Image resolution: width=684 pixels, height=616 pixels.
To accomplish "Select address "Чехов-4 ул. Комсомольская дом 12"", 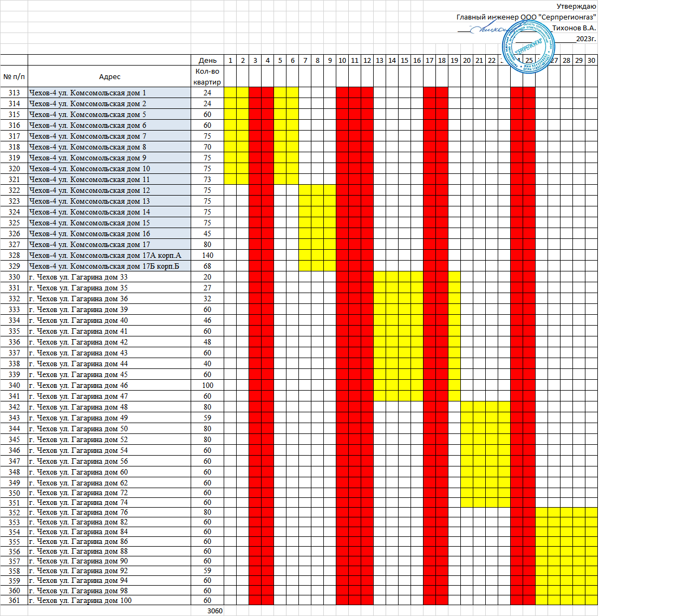I will pos(109,190).
